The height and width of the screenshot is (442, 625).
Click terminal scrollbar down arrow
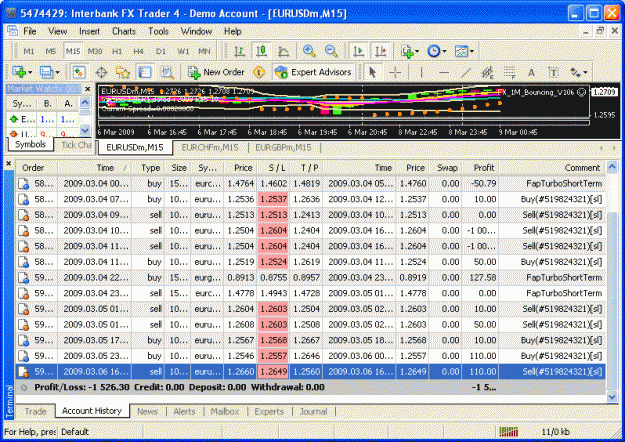[612, 397]
